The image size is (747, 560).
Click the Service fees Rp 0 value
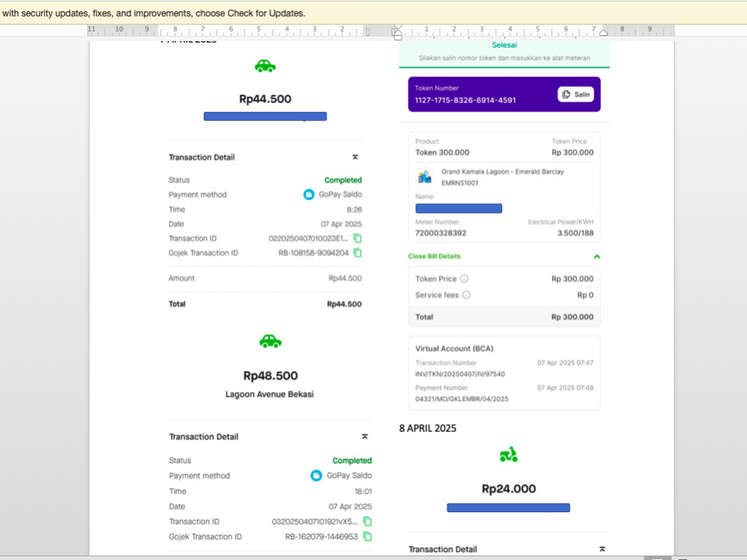tap(586, 295)
